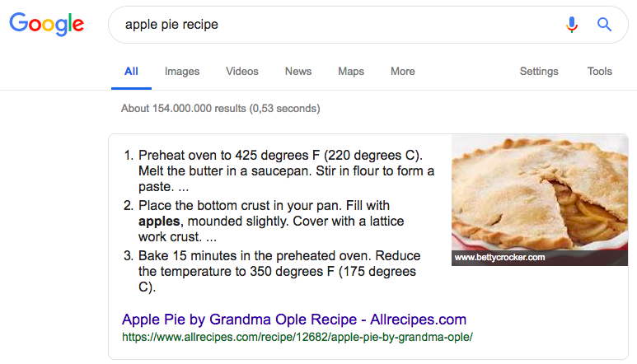
Task: Start voice search with microphone icon
Action: 572,25
